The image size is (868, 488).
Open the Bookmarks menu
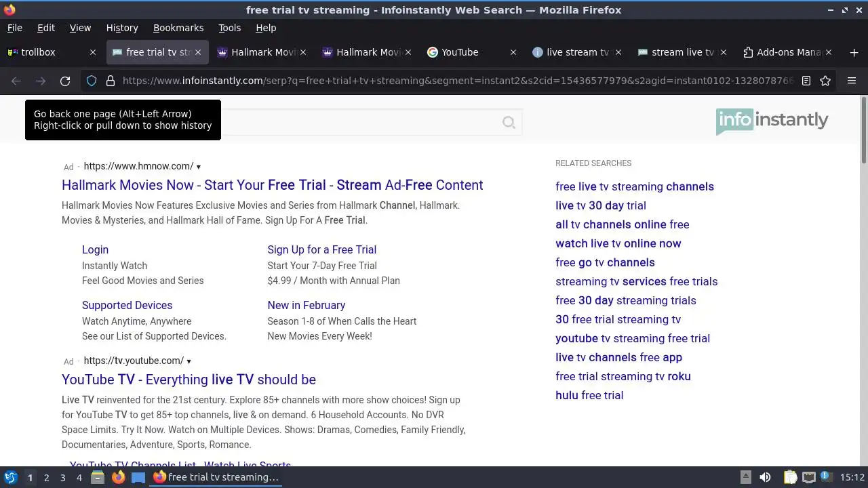pyautogui.click(x=178, y=28)
